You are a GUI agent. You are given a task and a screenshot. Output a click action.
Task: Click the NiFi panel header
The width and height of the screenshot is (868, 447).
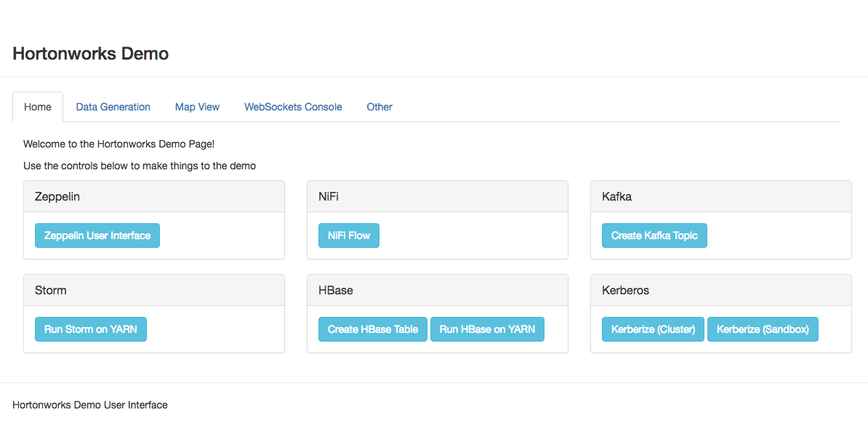(x=438, y=196)
